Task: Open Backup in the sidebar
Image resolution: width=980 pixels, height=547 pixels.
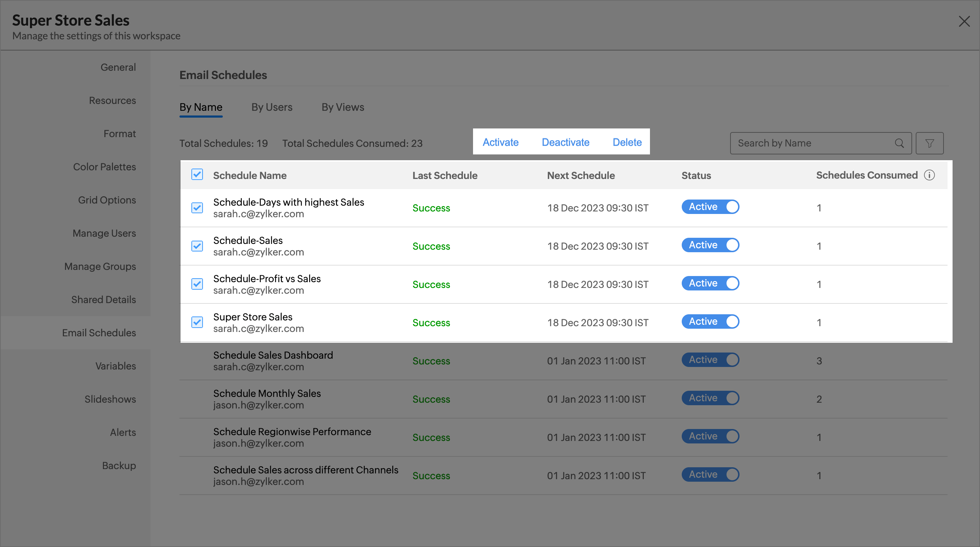Action: (119, 466)
